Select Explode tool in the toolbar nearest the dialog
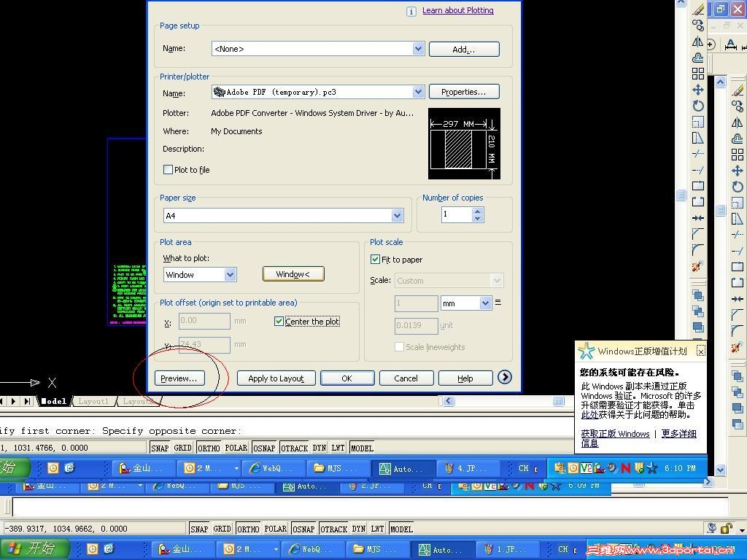 tap(698, 265)
